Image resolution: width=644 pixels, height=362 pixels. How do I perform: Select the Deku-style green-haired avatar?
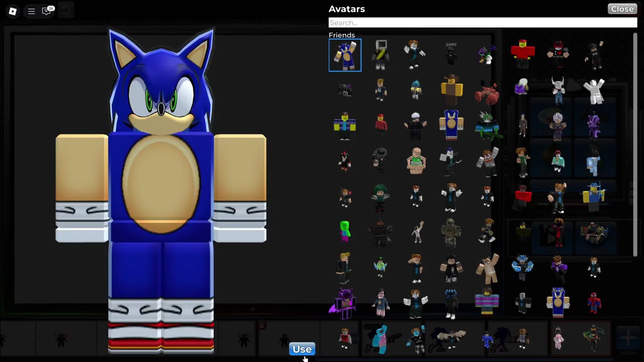pos(380,196)
